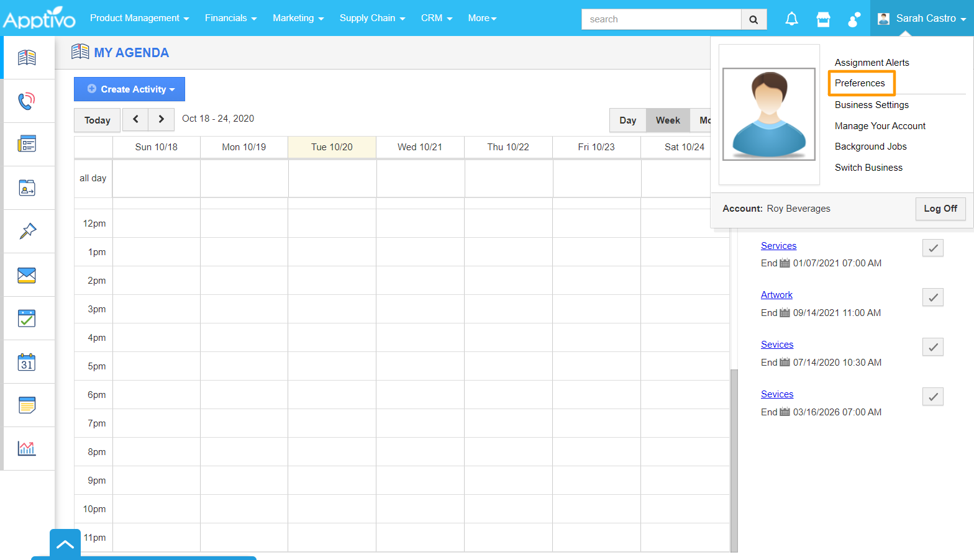
Task: Click the pushpin icon in left sidebar
Action: tap(27, 232)
